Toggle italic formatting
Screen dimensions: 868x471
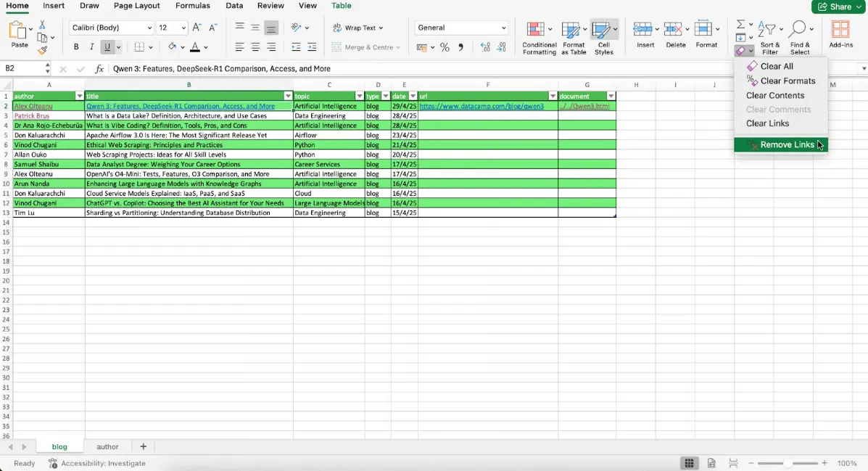click(x=92, y=47)
